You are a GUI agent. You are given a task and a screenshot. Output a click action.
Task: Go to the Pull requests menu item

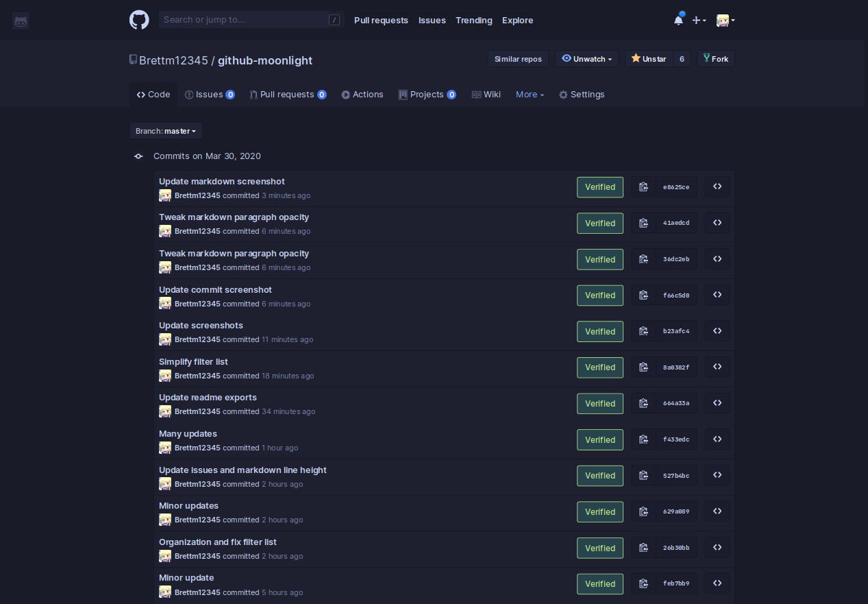tap(381, 20)
